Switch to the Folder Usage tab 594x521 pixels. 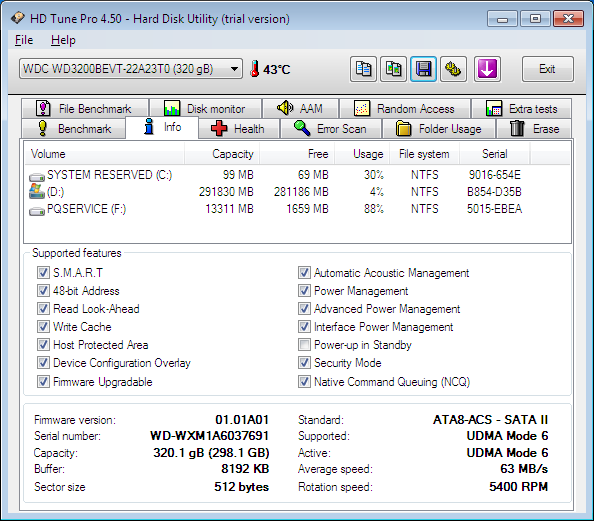[x=439, y=129]
